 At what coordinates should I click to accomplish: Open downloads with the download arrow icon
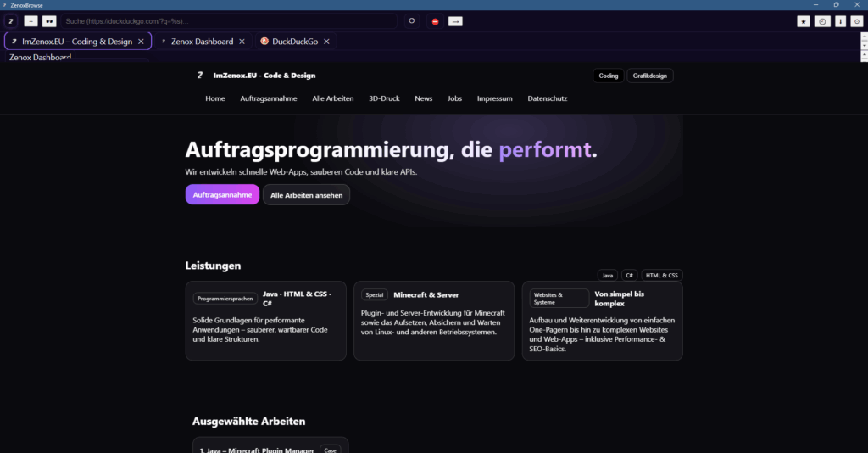[x=841, y=21]
